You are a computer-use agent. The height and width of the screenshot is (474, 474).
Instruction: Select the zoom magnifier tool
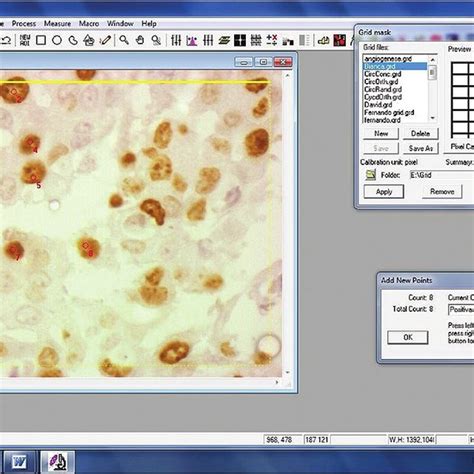[124, 40]
